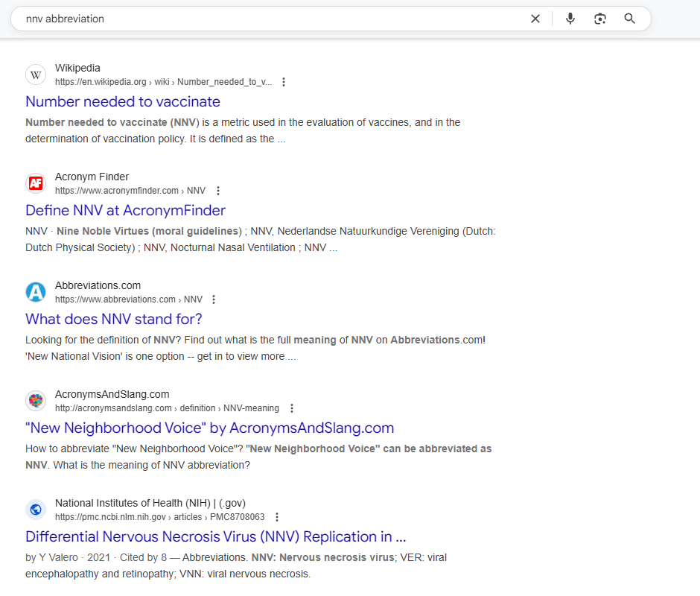Open the "New Neighborhood Voice" result link
700x596 pixels.
pos(209,428)
